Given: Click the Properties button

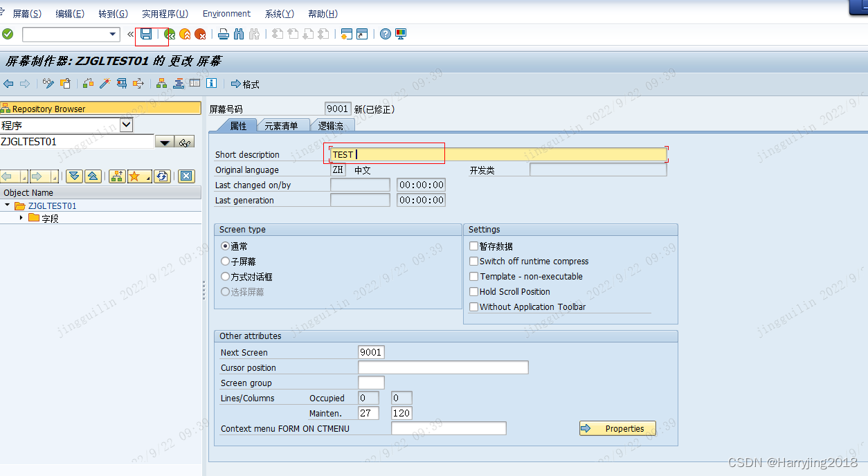Looking at the screenshot, I should point(617,428).
